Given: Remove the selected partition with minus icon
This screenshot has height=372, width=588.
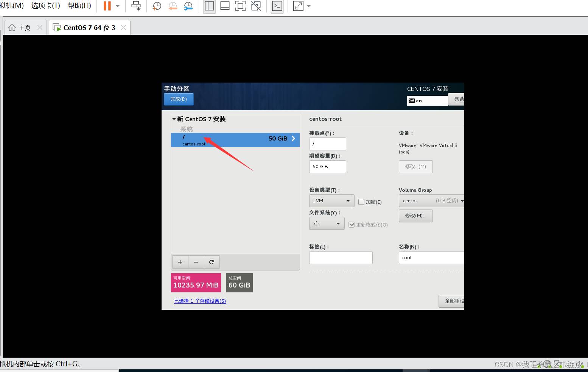Looking at the screenshot, I should [x=196, y=262].
